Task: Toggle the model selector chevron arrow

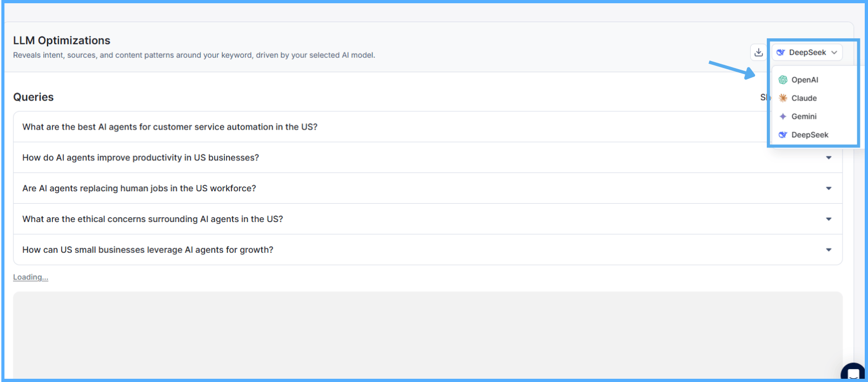Action: coord(834,52)
